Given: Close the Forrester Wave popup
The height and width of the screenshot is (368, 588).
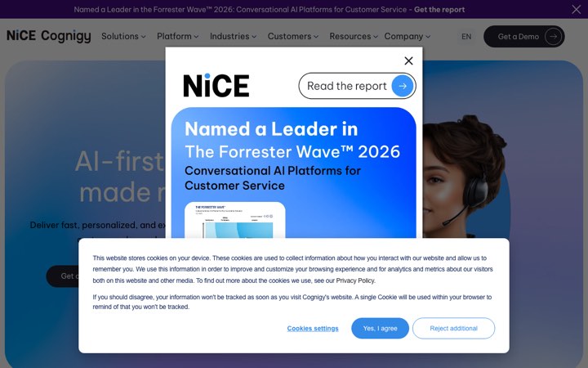Looking at the screenshot, I should point(409,61).
